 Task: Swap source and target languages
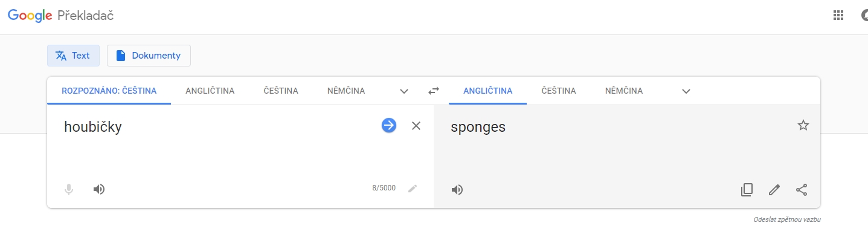coord(434,91)
